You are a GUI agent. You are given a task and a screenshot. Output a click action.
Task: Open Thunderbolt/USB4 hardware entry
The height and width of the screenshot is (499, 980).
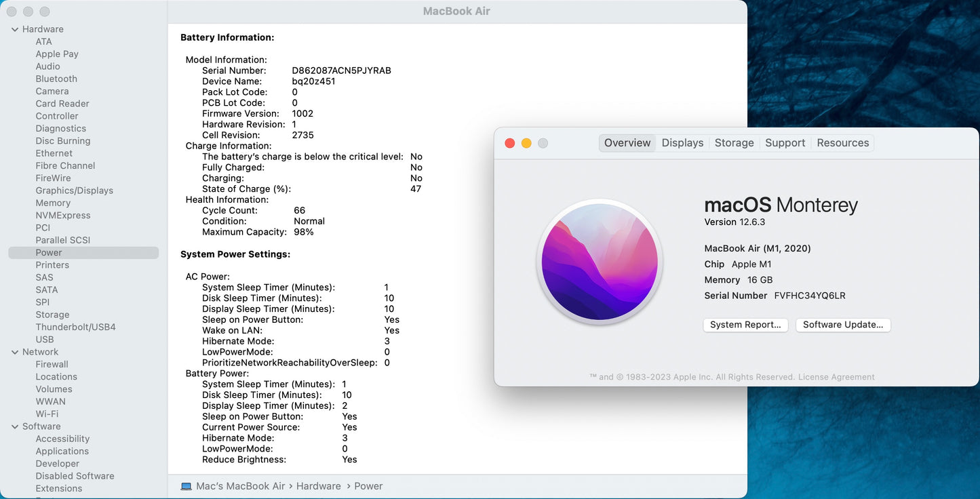click(75, 327)
